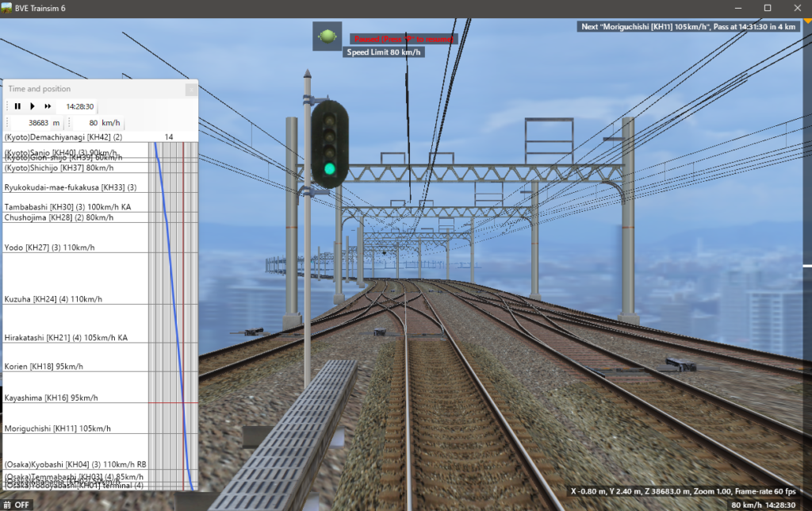The height and width of the screenshot is (511, 812).
Task: Select Kuzuha [KH24] station row
Action: pyautogui.click(x=53, y=299)
